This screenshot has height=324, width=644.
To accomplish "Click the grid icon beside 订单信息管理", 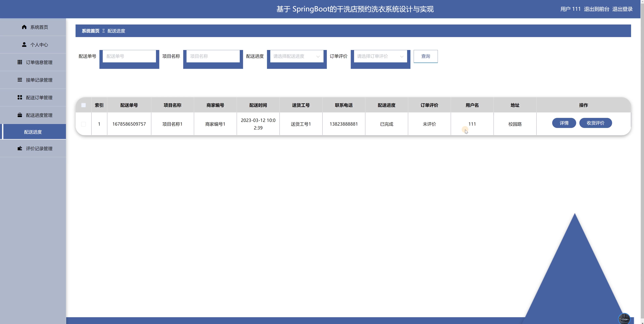I will 20,62.
